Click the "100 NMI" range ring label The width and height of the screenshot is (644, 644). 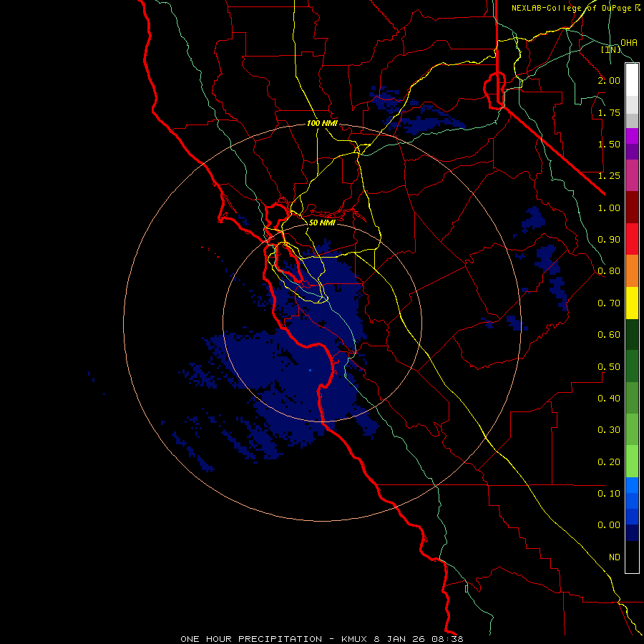tap(323, 123)
